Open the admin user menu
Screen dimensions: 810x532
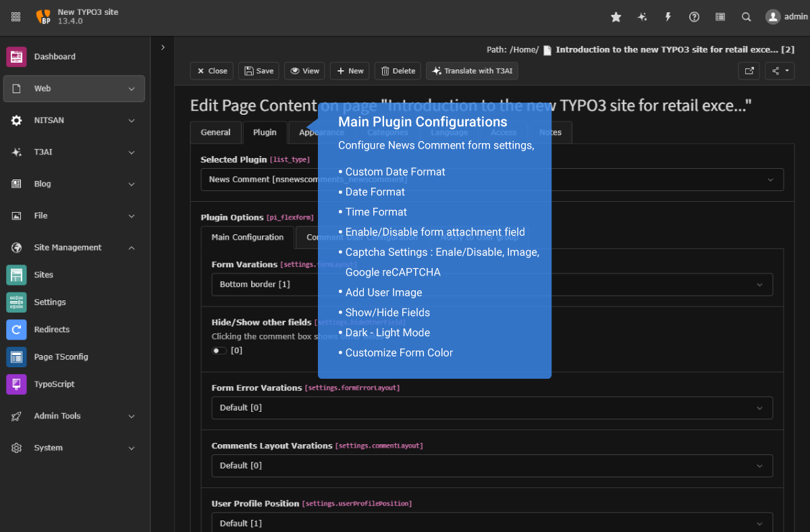pos(786,18)
